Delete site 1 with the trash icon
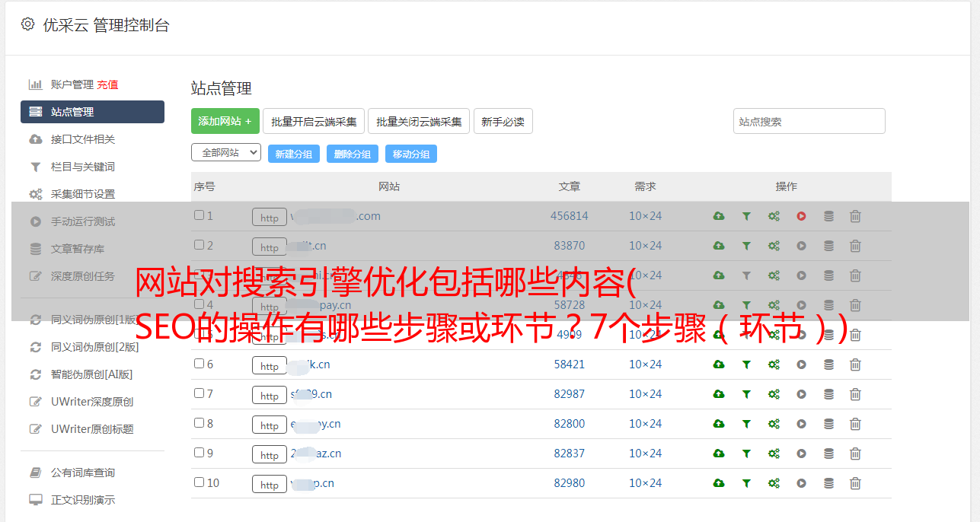This screenshot has height=522, width=980. point(855,216)
